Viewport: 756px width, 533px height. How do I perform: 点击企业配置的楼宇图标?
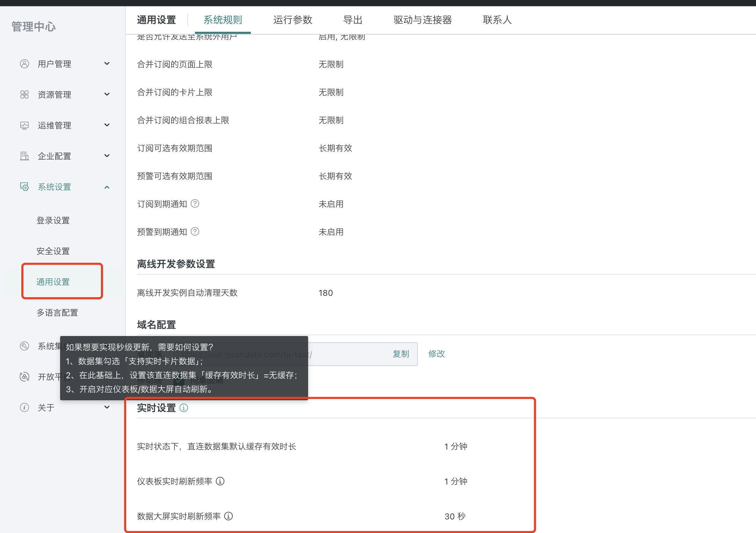coord(24,156)
